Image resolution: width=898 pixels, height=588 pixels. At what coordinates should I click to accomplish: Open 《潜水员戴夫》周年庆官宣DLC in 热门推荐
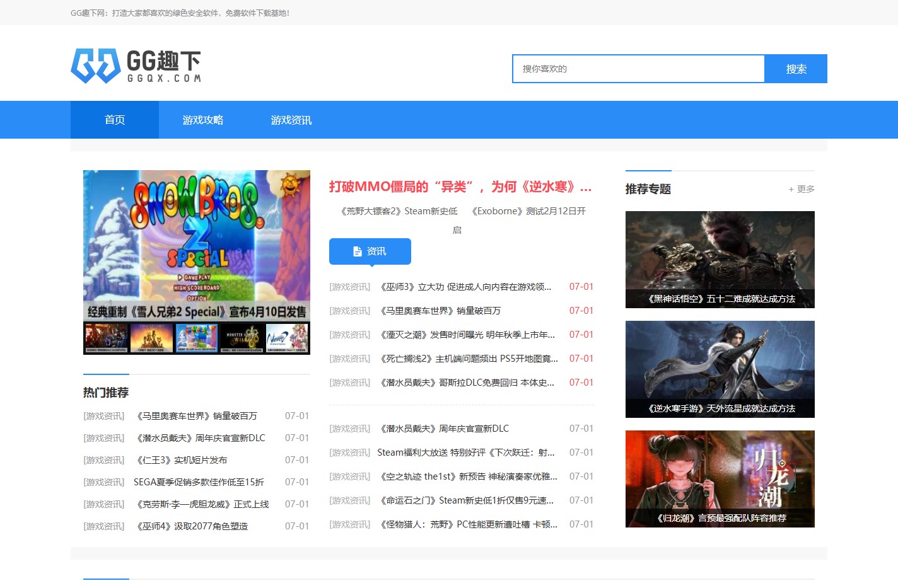pos(200,438)
